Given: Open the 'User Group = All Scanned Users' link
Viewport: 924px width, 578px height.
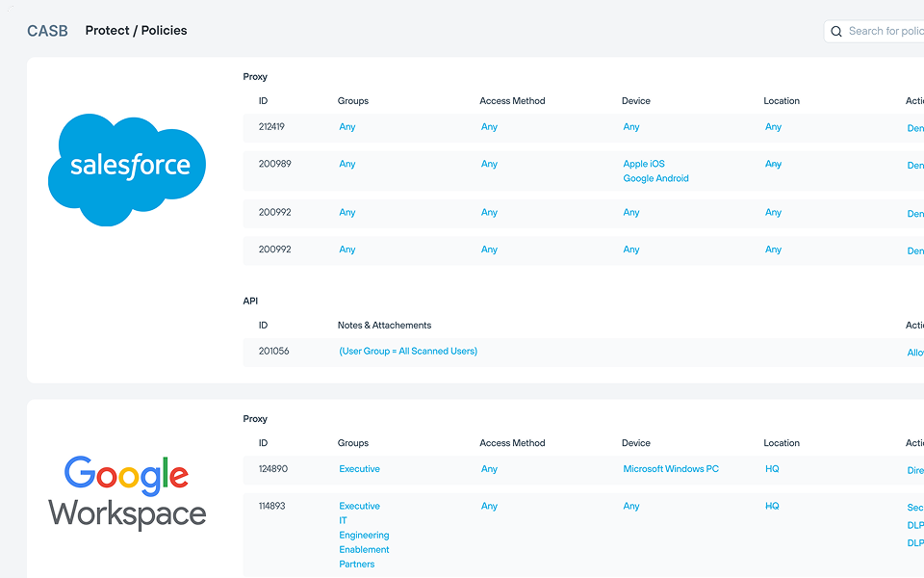Looking at the screenshot, I should (408, 351).
